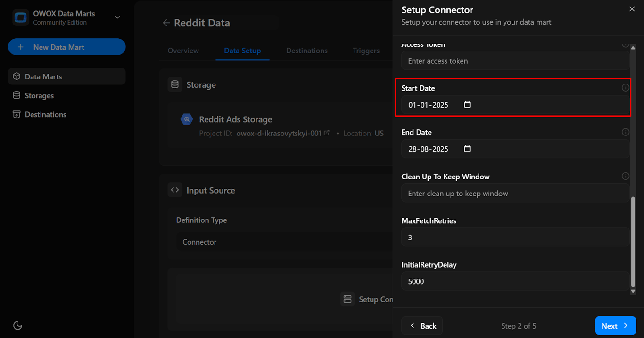The image size is (644, 338).
Task: Click the Reddit Data title text
Action: [202, 23]
